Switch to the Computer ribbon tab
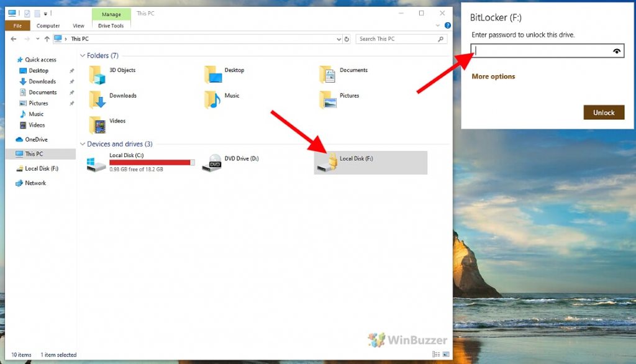The height and width of the screenshot is (364, 636). click(x=48, y=25)
